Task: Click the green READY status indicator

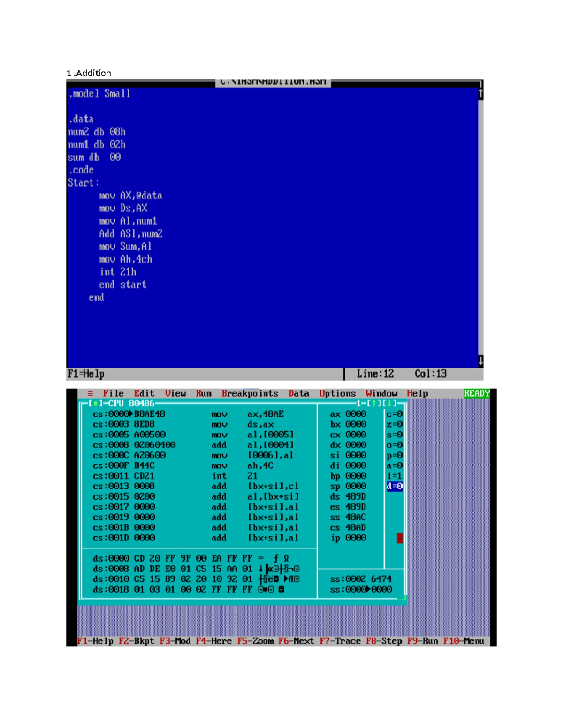Action: (476, 394)
